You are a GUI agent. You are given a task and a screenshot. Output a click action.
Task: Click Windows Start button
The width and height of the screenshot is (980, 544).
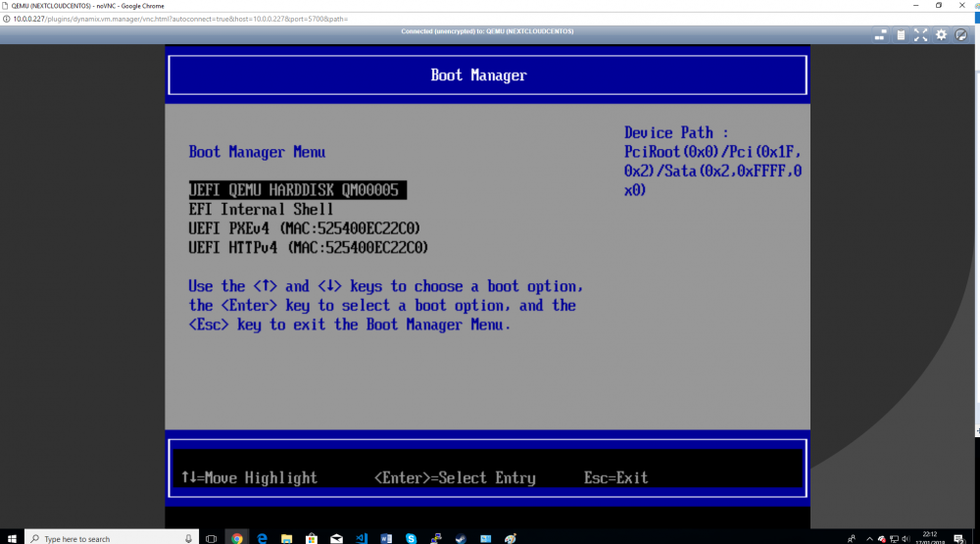tap(12, 538)
